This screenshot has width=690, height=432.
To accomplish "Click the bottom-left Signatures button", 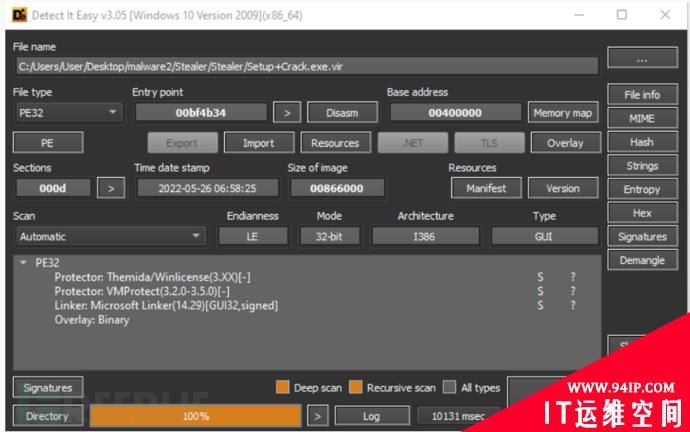I will 48,388.
